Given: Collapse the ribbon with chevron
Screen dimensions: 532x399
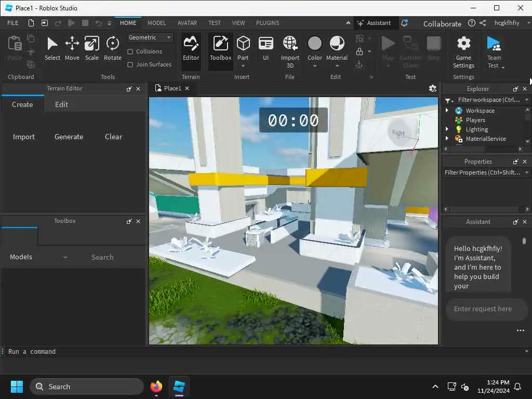Looking at the screenshot, I should coord(348,23).
